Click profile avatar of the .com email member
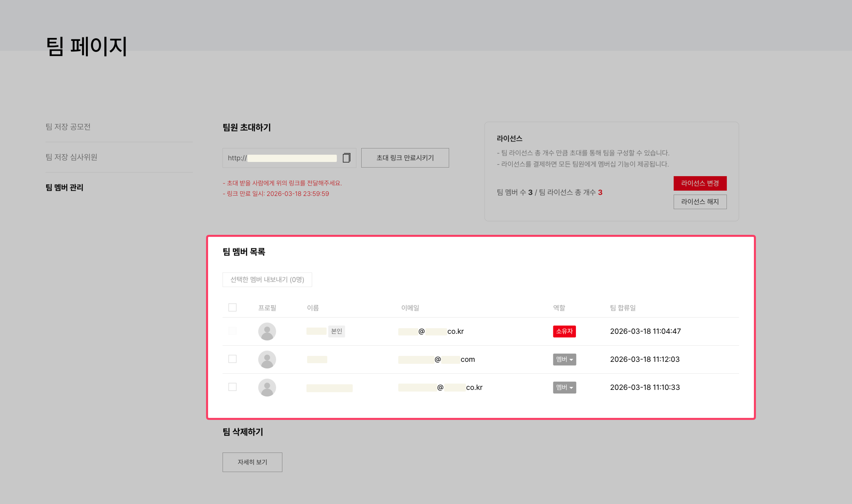Screen dimensions: 852x504 267,360
